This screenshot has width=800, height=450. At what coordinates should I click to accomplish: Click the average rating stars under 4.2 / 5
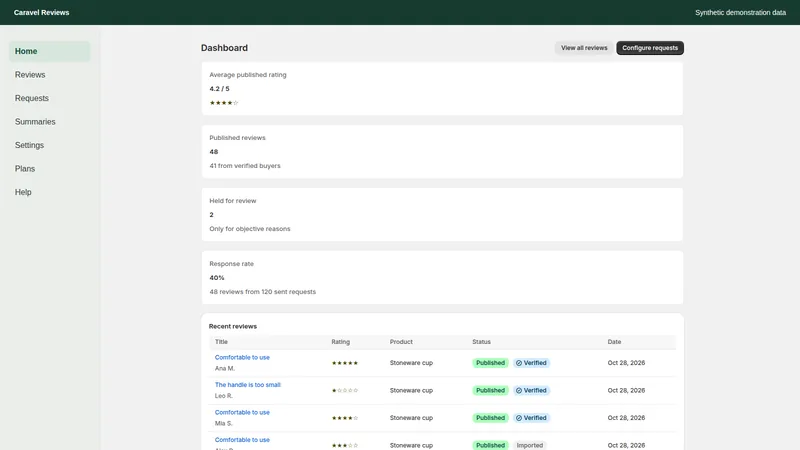(223, 103)
